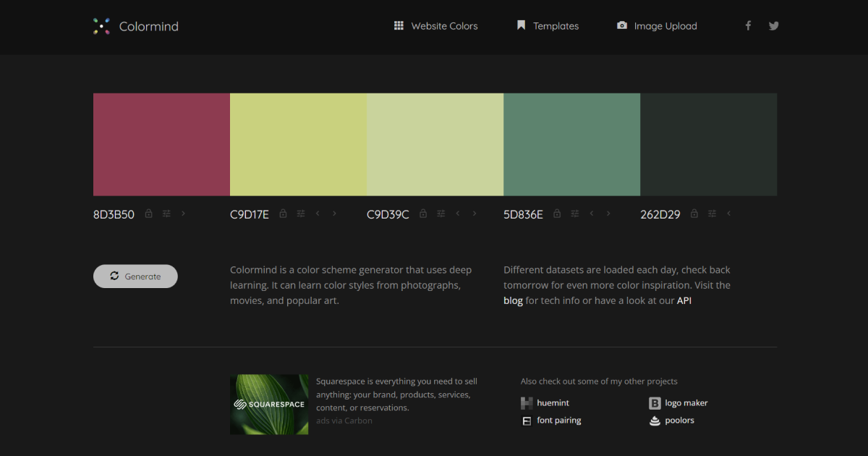Open adjust sliders for color C9D17E
Image resolution: width=868 pixels, height=456 pixels.
301,214
